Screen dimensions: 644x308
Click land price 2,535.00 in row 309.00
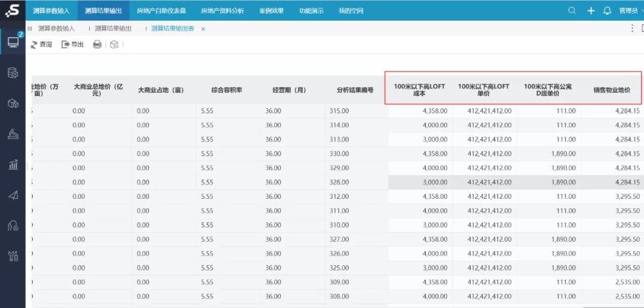(612, 282)
